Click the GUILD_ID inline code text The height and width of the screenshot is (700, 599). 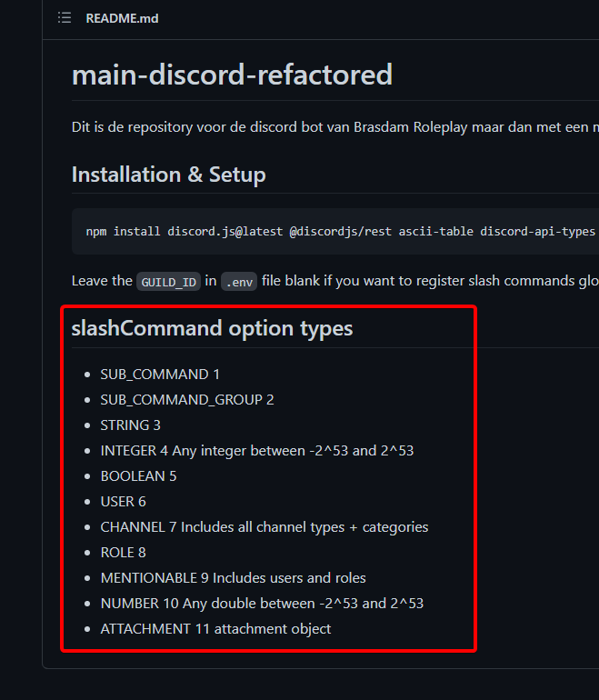click(169, 282)
